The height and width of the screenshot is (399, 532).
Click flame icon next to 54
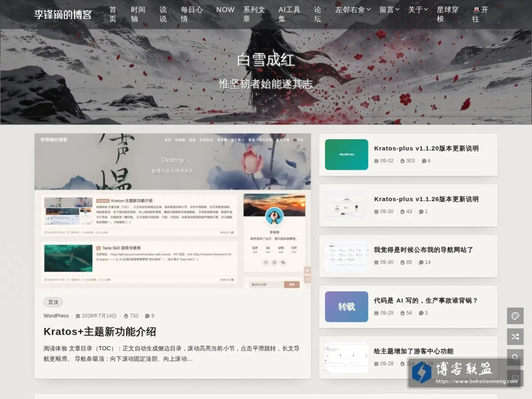(x=403, y=313)
